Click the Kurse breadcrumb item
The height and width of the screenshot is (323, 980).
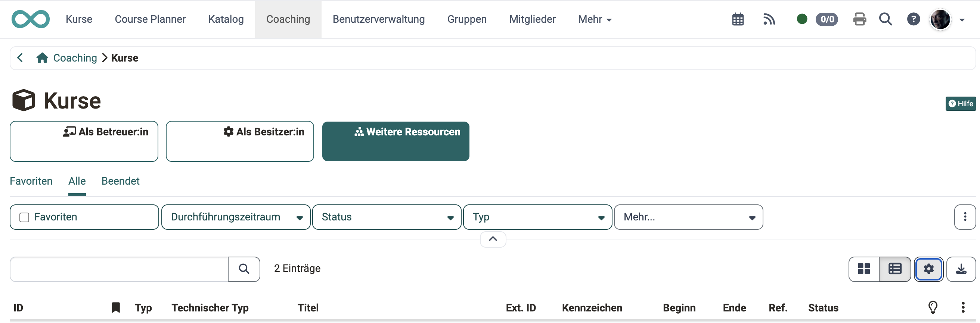click(124, 58)
